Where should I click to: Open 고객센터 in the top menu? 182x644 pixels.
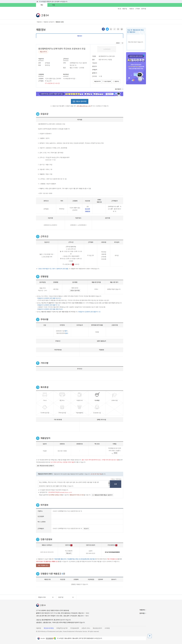[x=138, y=9]
